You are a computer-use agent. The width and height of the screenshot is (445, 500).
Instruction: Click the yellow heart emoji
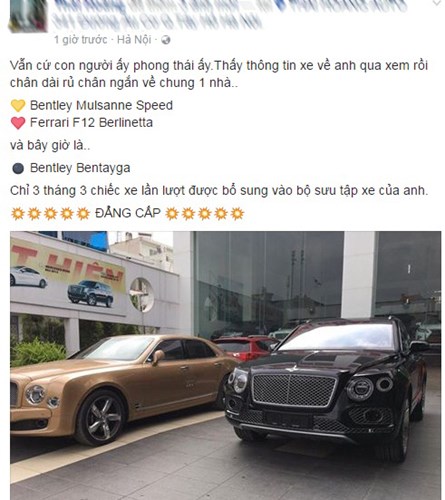(18, 106)
